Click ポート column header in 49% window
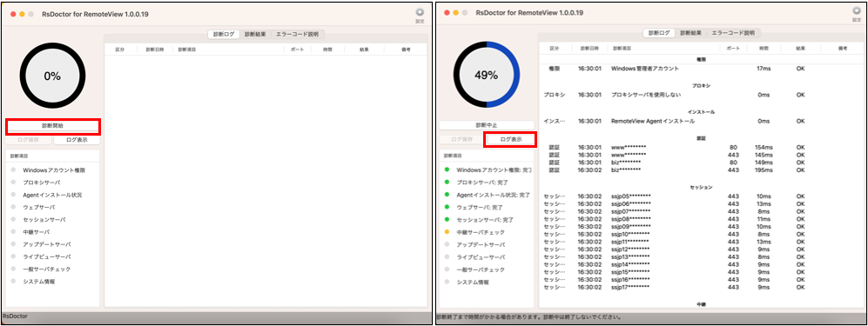The height and width of the screenshot is (326, 868). coord(733,49)
